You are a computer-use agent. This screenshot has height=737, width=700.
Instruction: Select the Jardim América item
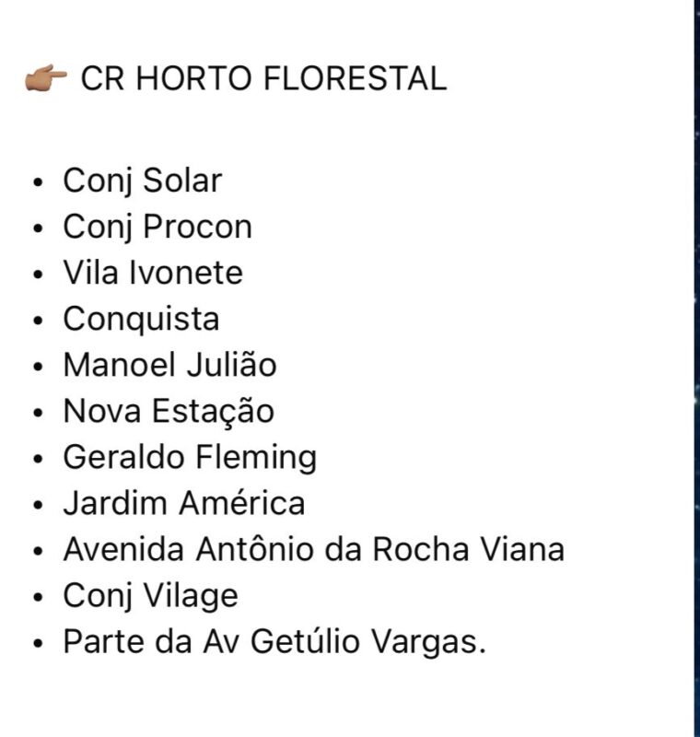point(184,503)
